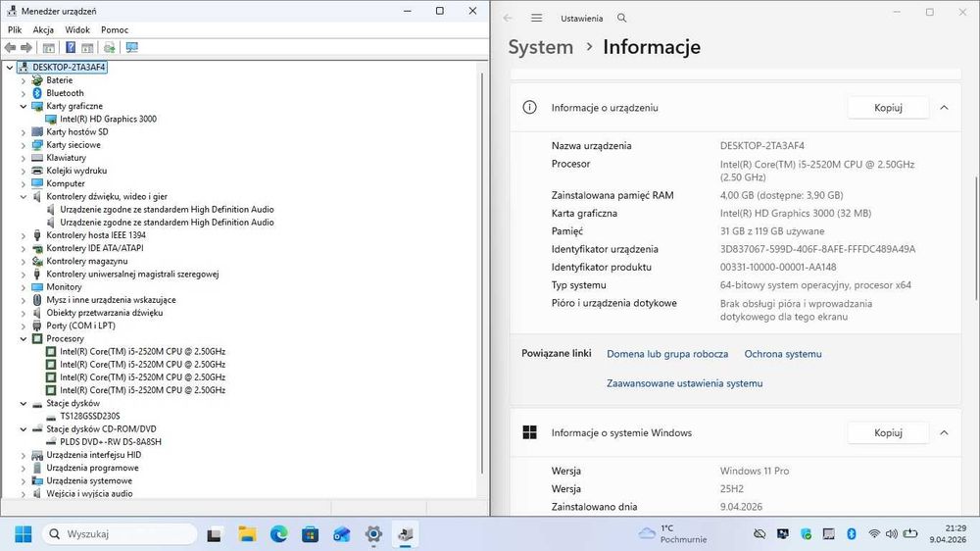Select the first Intel Core i5-2520M processor entry
The height and width of the screenshot is (551, 980).
(x=142, y=352)
